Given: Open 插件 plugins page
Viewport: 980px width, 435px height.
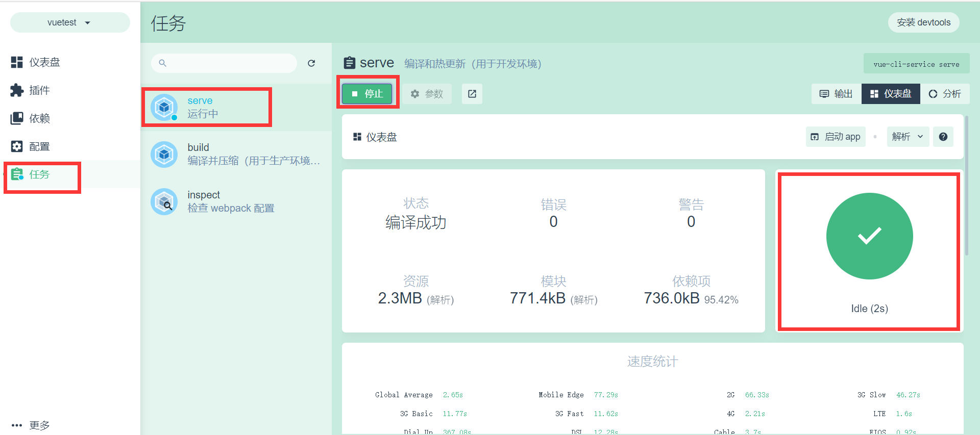Looking at the screenshot, I should tap(70, 90).
